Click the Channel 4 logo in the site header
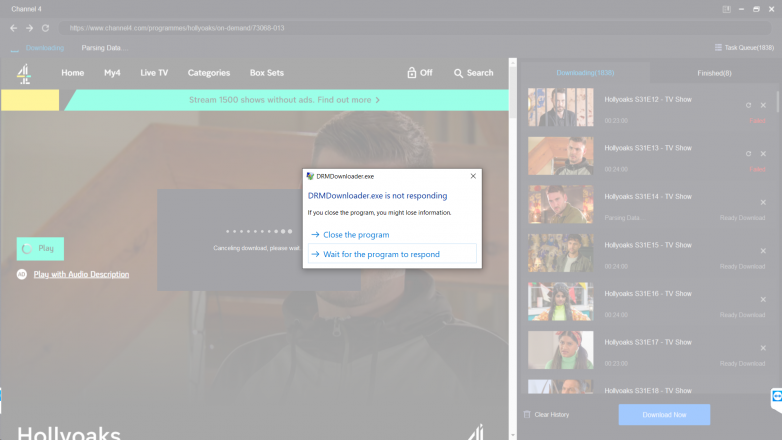The height and width of the screenshot is (440, 782). [x=24, y=74]
